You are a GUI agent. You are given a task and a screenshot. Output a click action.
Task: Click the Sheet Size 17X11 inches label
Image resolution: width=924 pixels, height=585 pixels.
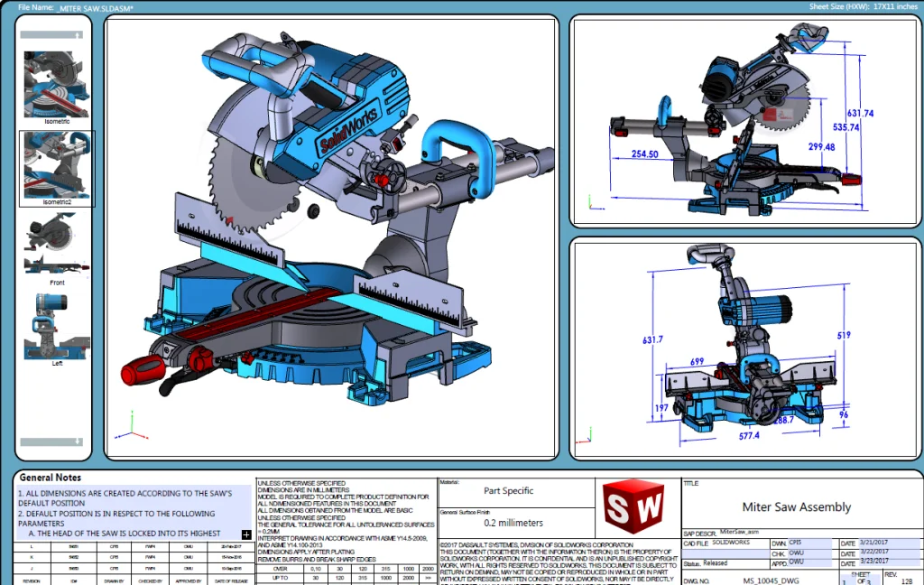coord(864,5)
